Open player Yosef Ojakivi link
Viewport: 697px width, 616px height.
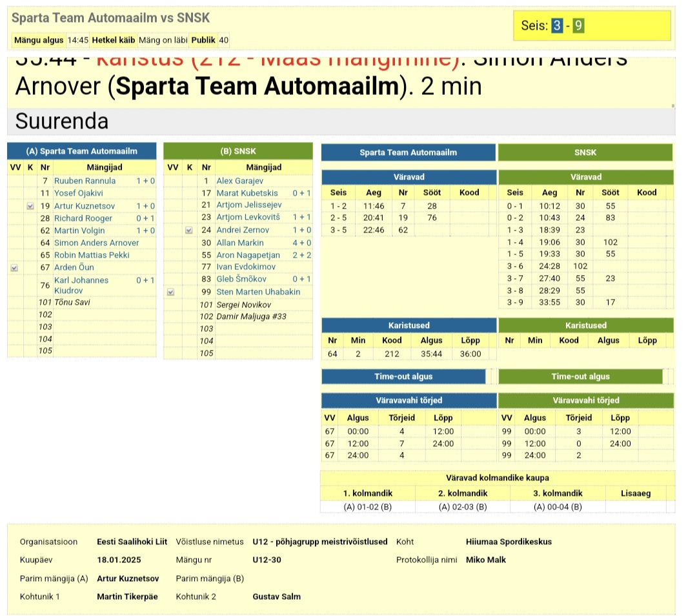point(79,193)
